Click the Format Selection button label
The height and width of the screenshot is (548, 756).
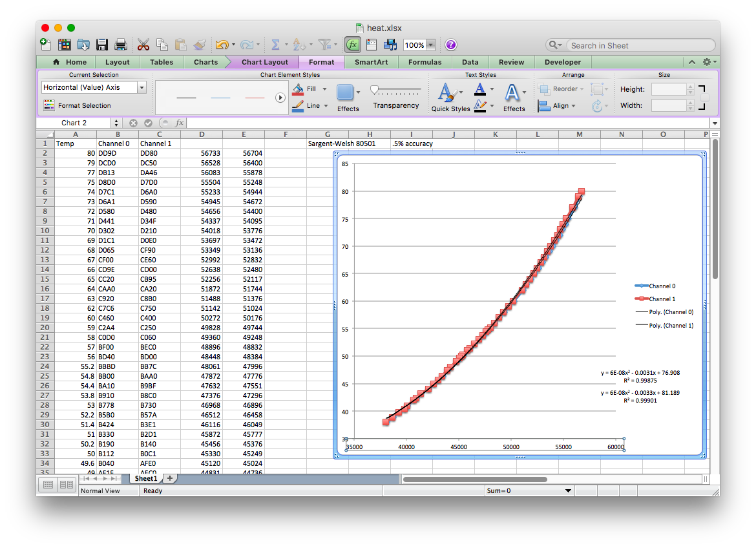(85, 105)
